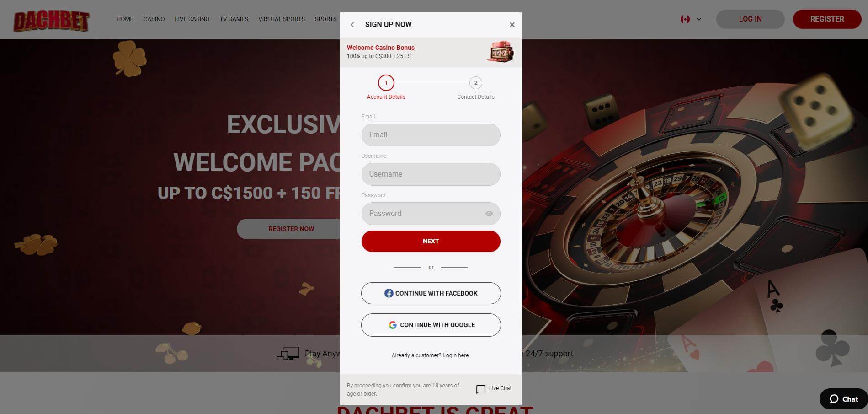Focus the Email input field

point(431,135)
